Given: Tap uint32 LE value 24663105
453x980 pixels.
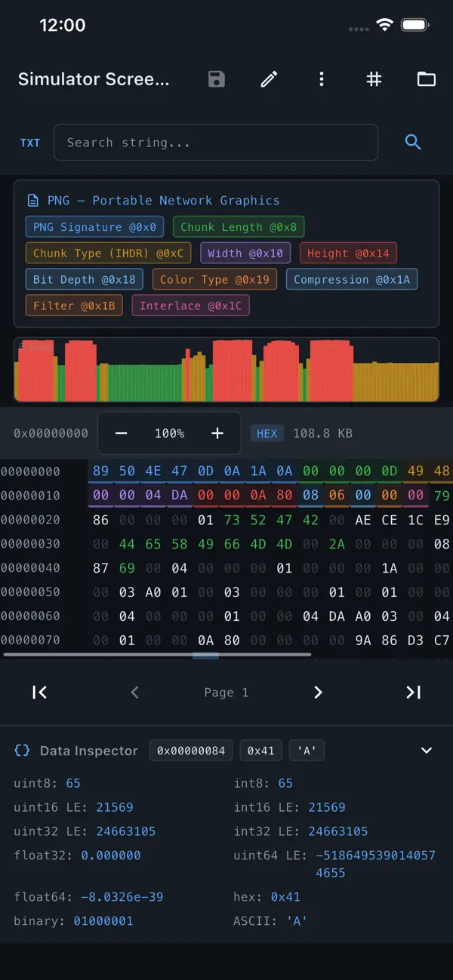Looking at the screenshot, I should point(125,831).
